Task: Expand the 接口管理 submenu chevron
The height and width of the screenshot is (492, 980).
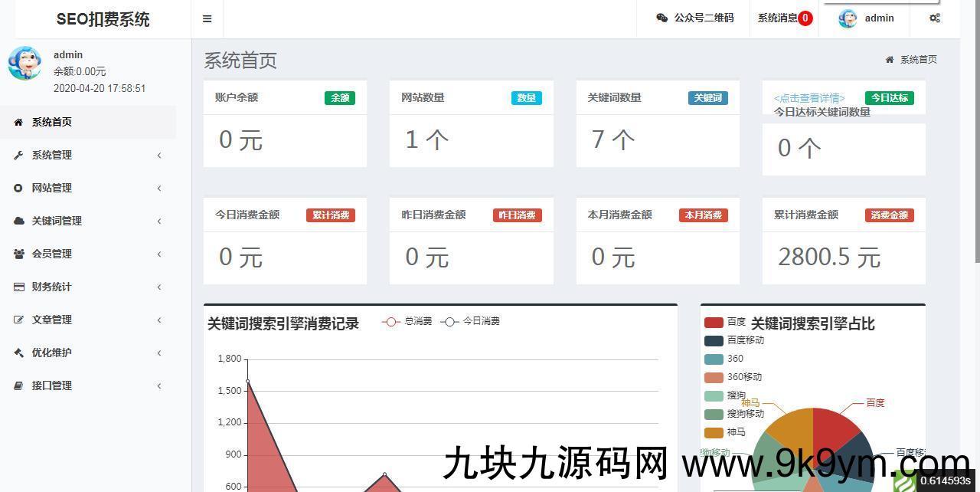Action: tap(159, 386)
